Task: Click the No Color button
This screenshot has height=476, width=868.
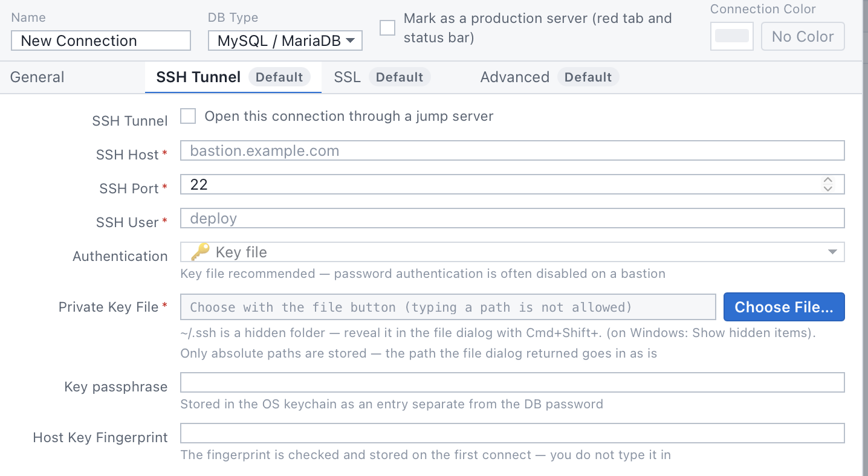Action: [803, 36]
